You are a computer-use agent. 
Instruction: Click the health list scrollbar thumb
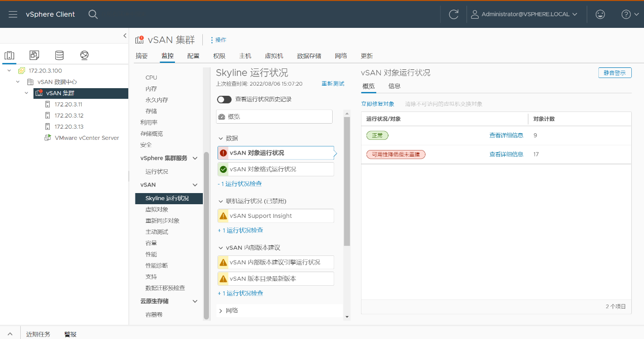click(347, 181)
